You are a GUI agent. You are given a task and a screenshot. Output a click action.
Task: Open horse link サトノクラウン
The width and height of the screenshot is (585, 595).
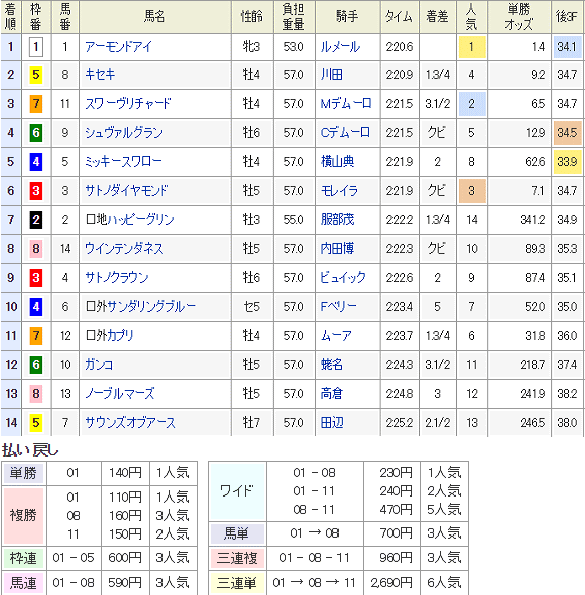point(117,277)
